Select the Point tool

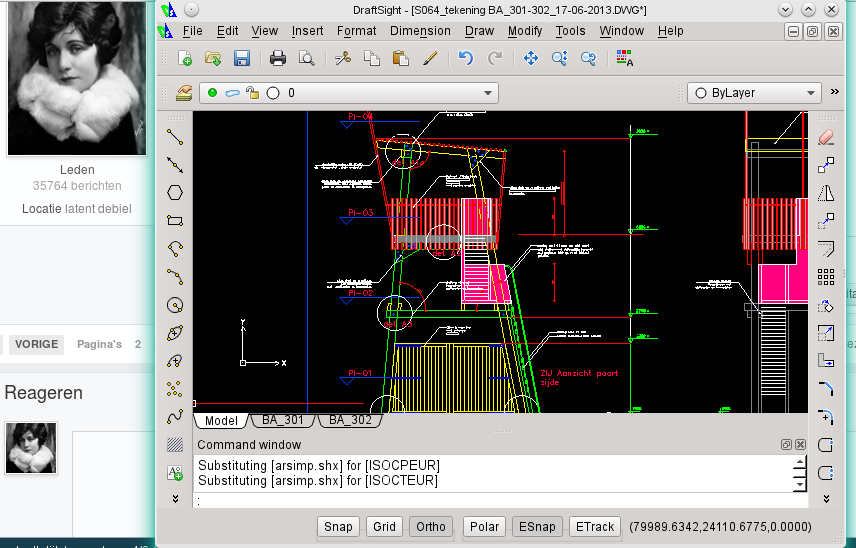(x=175, y=389)
